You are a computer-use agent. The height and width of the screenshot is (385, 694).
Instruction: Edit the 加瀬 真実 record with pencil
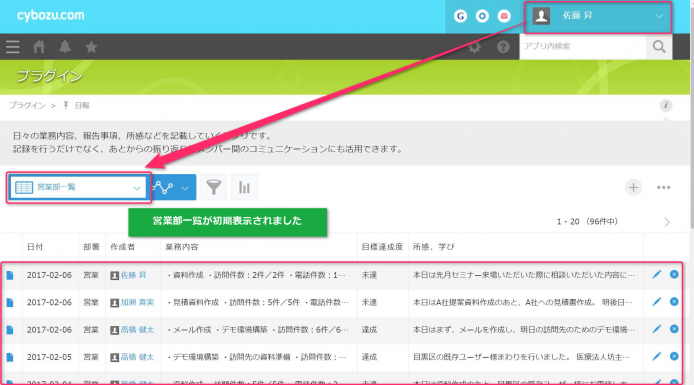point(656,302)
